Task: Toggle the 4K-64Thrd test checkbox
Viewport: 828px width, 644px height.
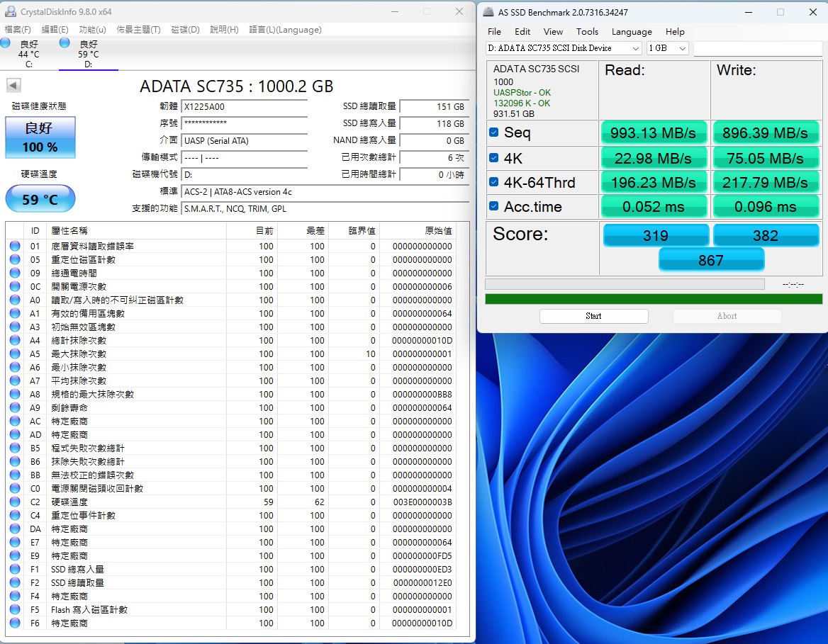Action: tap(493, 181)
